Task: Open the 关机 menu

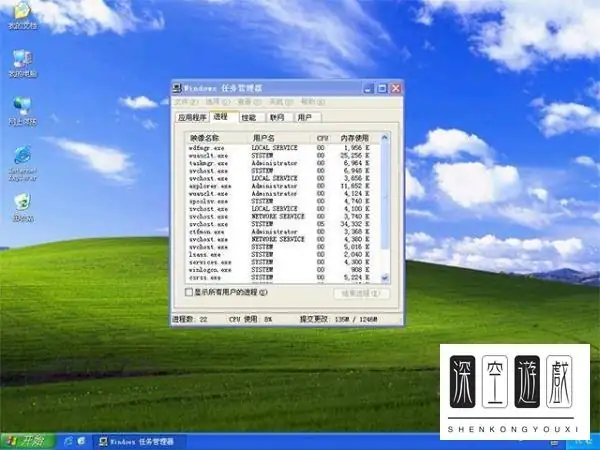Action: point(281,102)
